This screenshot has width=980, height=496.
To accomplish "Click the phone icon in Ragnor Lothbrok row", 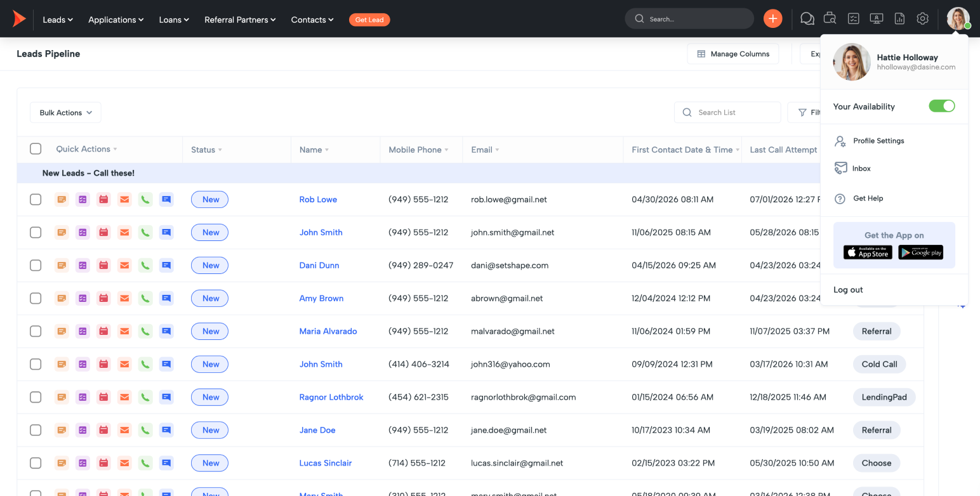I will (x=145, y=397).
